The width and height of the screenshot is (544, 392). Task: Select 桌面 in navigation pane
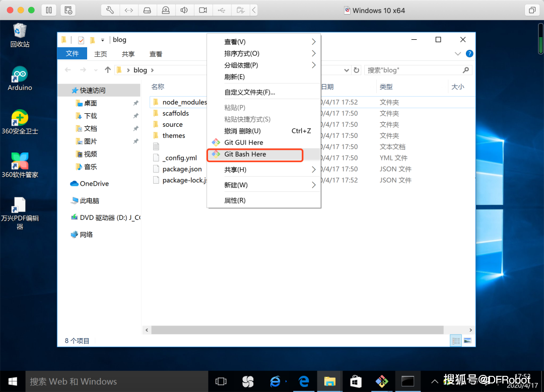tap(91, 103)
